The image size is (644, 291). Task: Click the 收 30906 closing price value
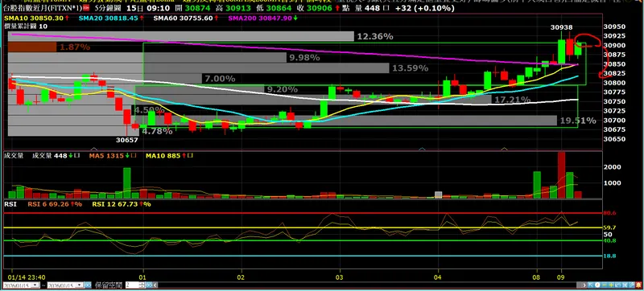(x=320, y=7)
